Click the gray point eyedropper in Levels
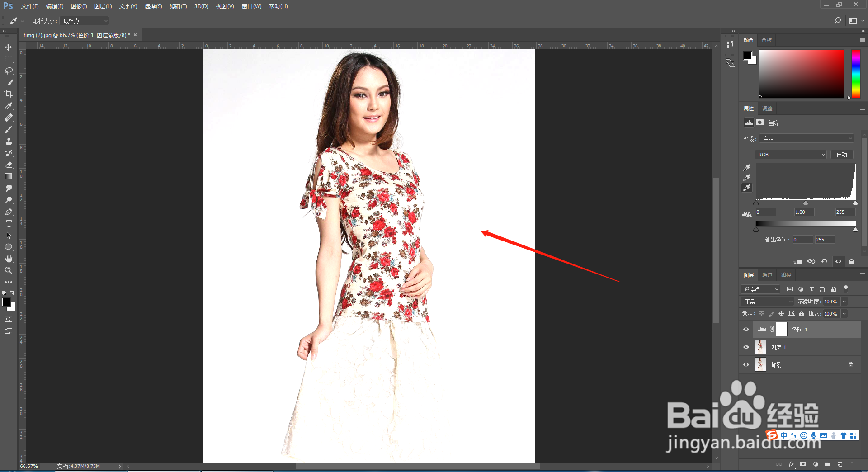Screen dimensions: 868x472 tap(747, 178)
